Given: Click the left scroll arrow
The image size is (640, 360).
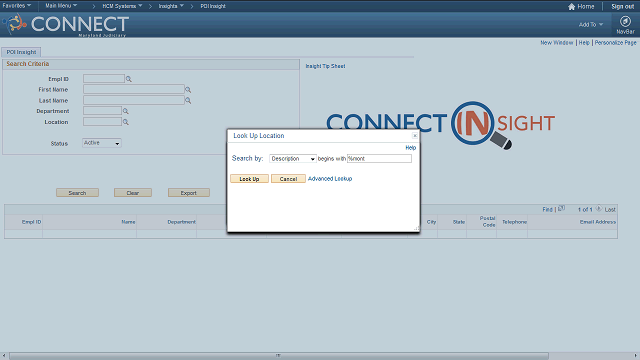Looking at the screenshot, I should [x=4, y=356].
